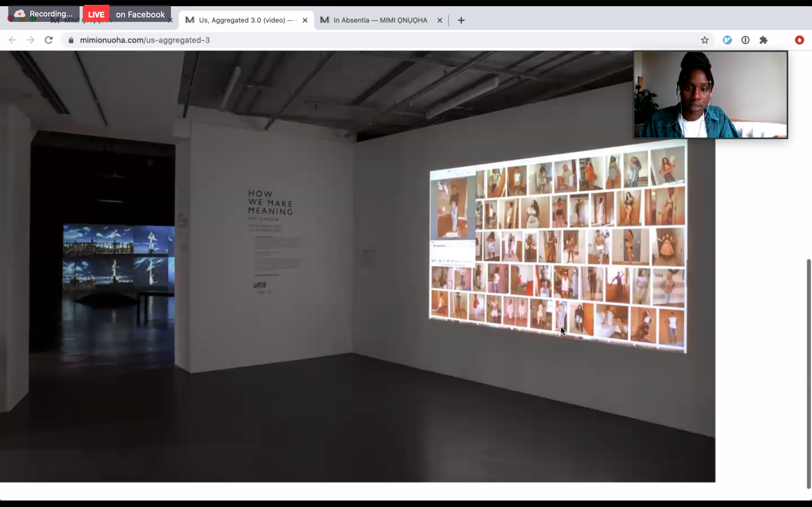
Task: Switch to the In Absentia tab
Action: (379, 21)
